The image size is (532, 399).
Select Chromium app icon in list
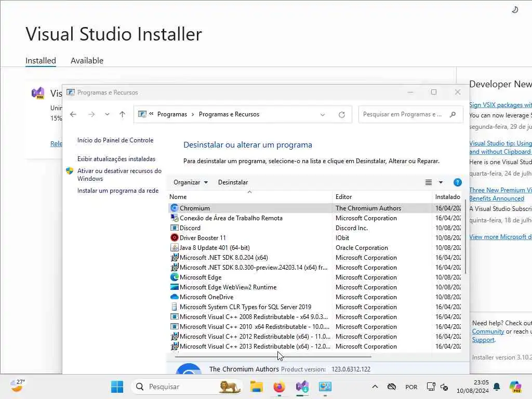click(x=175, y=208)
